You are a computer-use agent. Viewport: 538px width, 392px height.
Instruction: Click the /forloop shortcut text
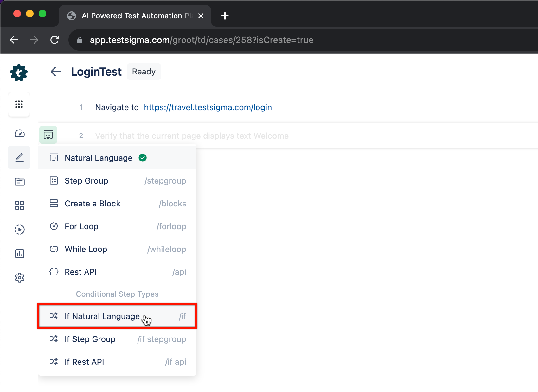pyautogui.click(x=171, y=226)
